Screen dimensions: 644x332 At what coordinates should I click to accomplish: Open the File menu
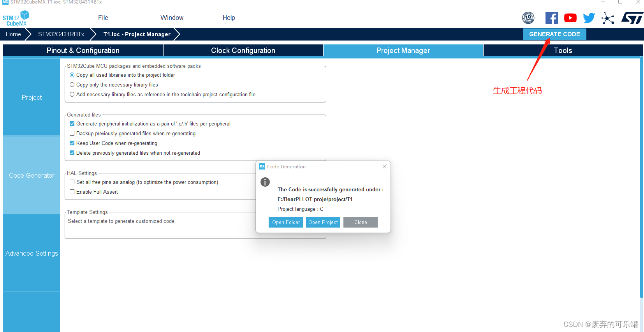pyautogui.click(x=103, y=18)
